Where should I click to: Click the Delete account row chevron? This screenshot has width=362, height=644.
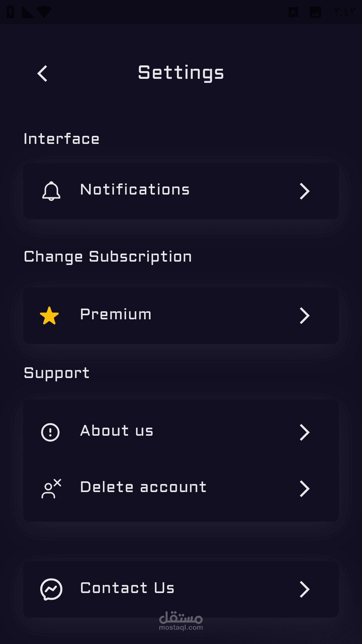[304, 489]
